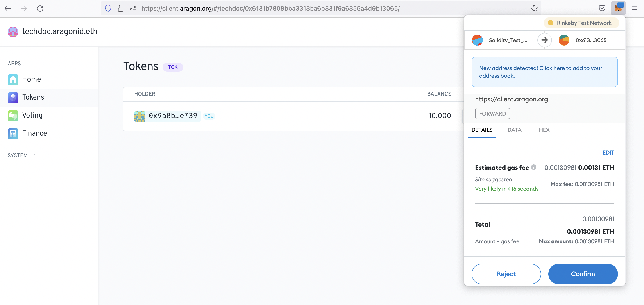This screenshot has width=644, height=305.
Task: Open the Pocket save icon
Action: pos(602,8)
